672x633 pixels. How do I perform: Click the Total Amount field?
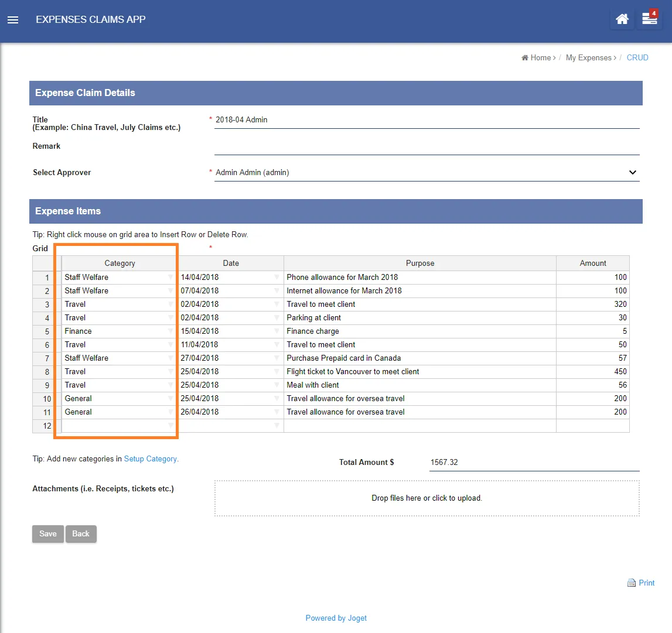[x=534, y=463]
